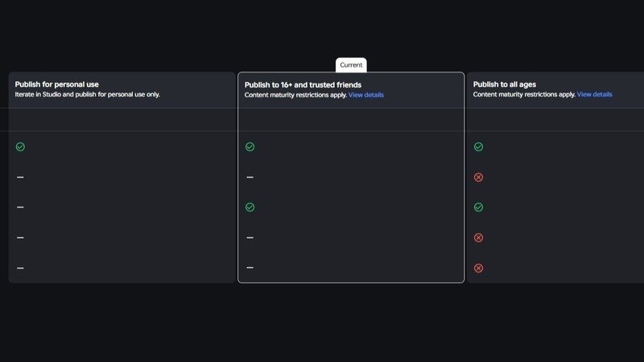Click 'Iterate in Studio and publish for personal use only.'
The image size is (644, 362).
(88, 94)
